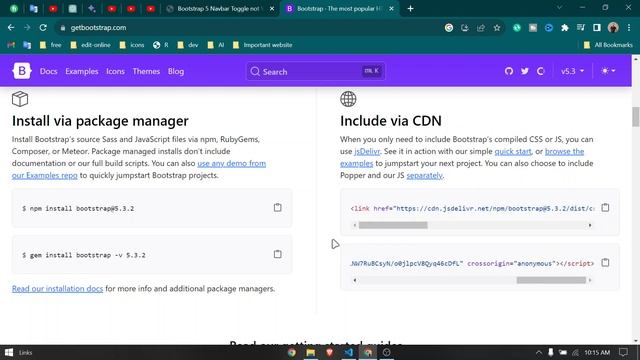Copy the CDN link href snippet
Viewport: 640px width, 360px height.
tap(605, 207)
